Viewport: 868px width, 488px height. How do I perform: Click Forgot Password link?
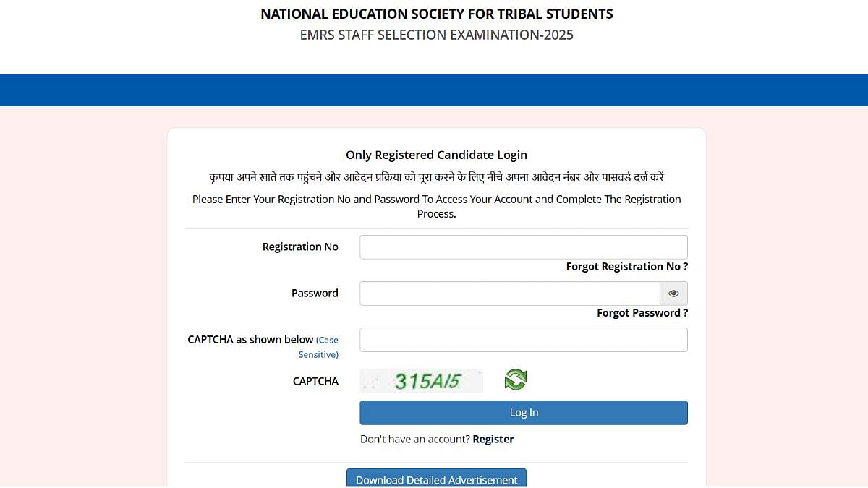pyautogui.click(x=642, y=312)
